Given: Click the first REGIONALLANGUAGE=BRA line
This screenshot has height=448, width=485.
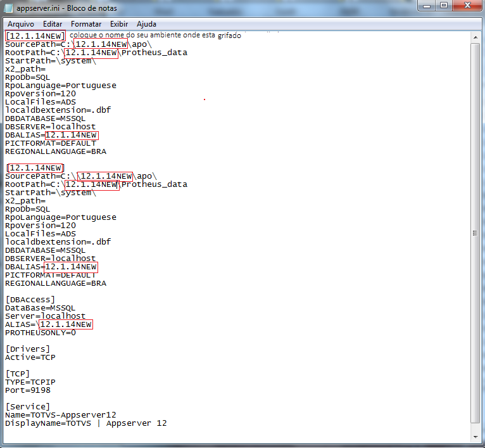Looking at the screenshot, I should click(x=56, y=151).
